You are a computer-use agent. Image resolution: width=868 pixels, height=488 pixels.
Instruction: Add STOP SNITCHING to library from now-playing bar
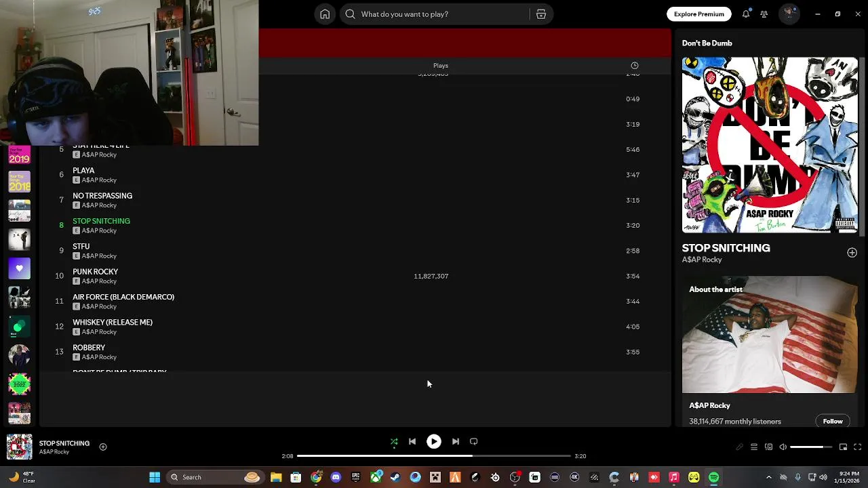click(x=103, y=447)
